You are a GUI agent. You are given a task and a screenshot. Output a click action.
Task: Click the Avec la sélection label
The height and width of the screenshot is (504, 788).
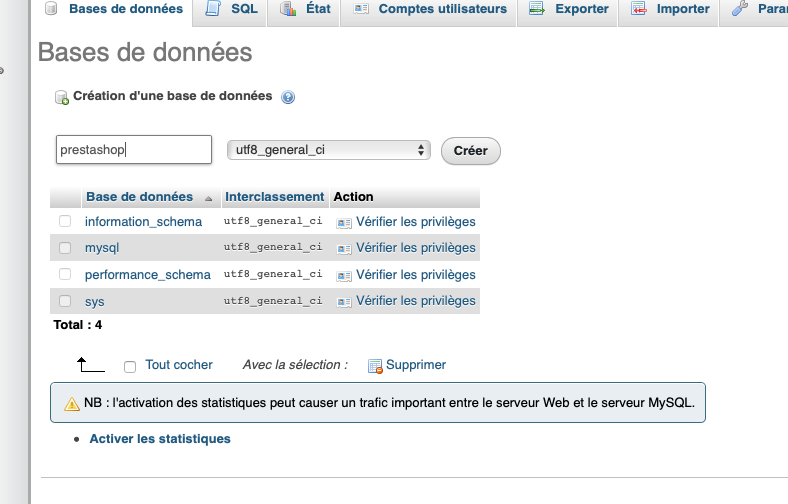click(295, 365)
